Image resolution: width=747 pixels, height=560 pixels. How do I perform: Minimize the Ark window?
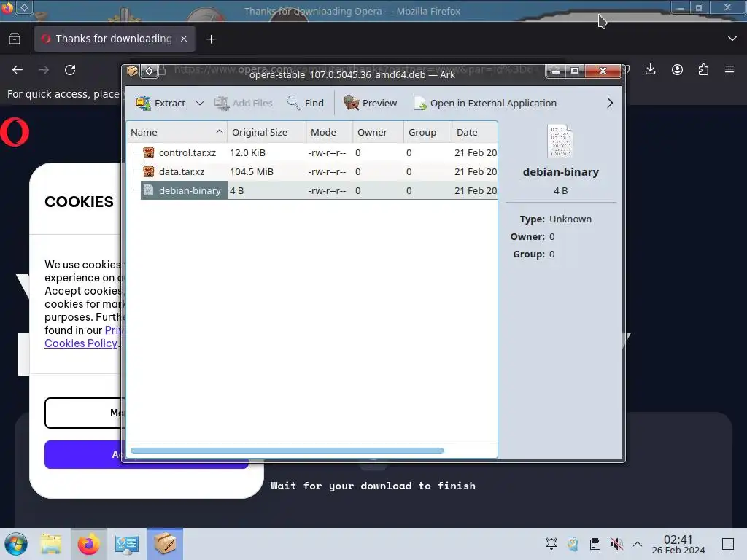(555, 71)
